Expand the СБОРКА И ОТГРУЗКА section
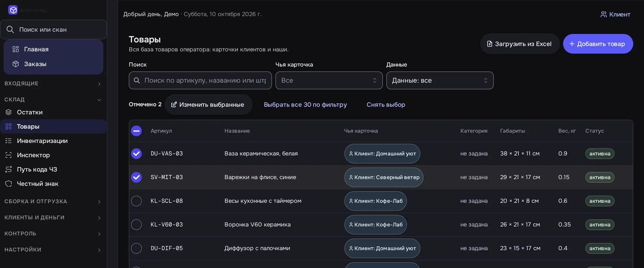This screenshot has width=644, height=268. pyautogui.click(x=53, y=202)
